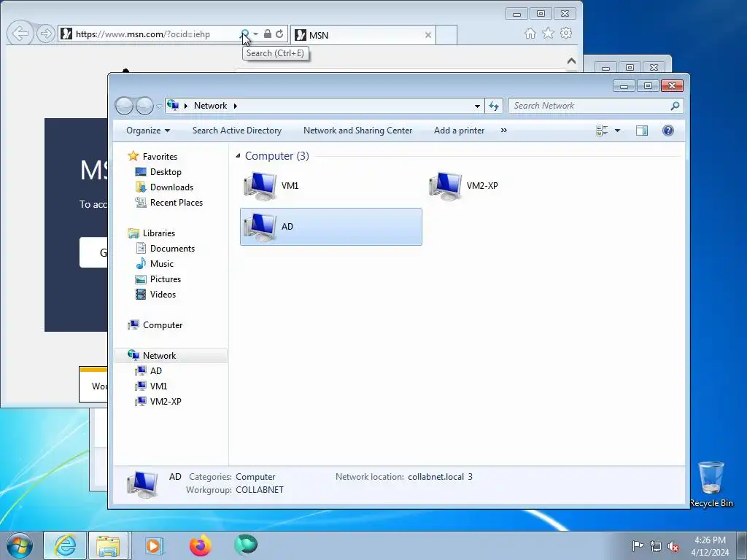Open the Windows Start menu

point(20,545)
